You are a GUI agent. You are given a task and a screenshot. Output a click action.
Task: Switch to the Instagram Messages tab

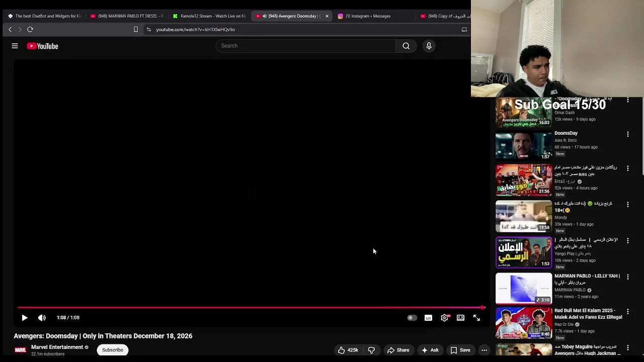click(x=372, y=16)
